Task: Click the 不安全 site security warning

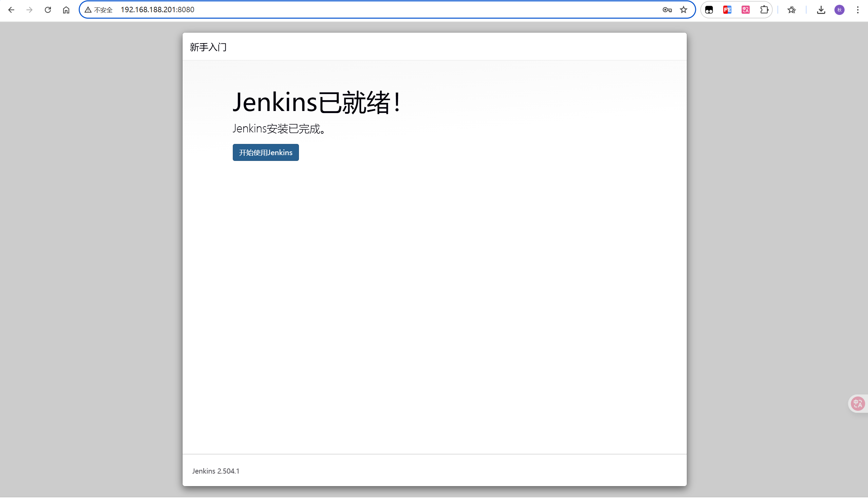Action: pyautogui.click(x=99, y=10)
